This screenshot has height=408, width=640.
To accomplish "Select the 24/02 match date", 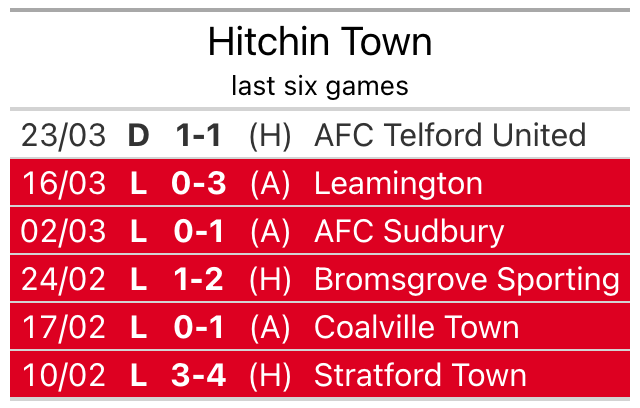I will 63,279.
